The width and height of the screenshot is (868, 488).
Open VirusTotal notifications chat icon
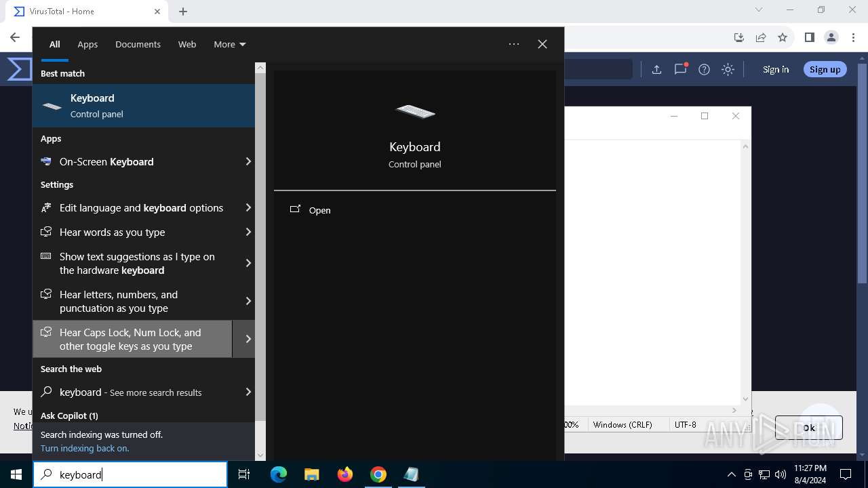(x=680, y=69)
